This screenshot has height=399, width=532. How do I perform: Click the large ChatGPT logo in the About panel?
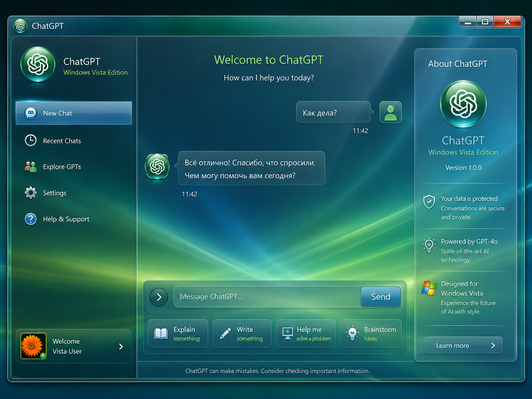click(x=463, y=104)
